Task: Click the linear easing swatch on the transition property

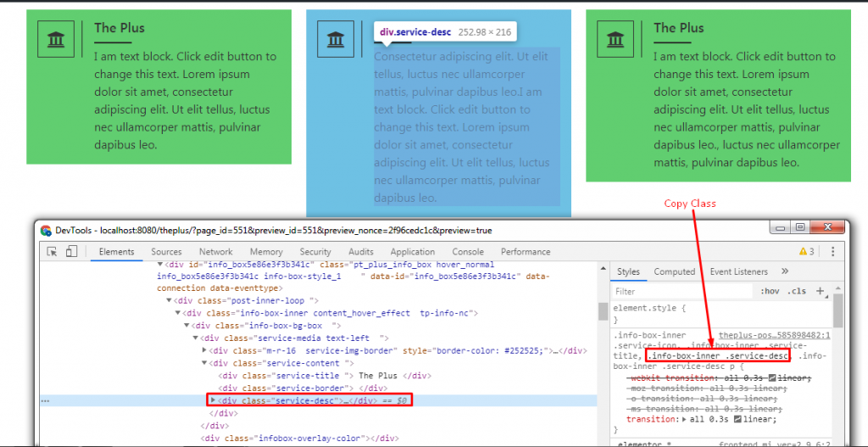Action: pyautogui.click(x=736, y=419)
